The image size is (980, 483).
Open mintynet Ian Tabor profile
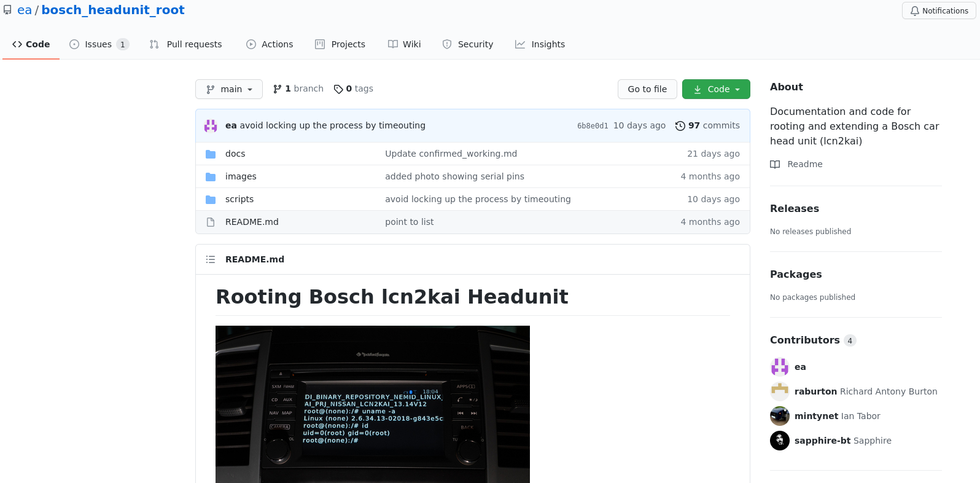click(838, 416)
